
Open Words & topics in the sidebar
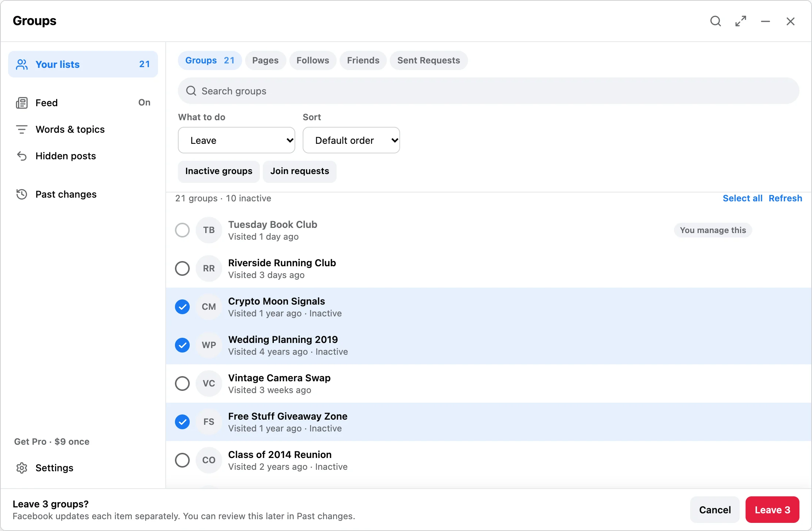(x=83, y=129)
